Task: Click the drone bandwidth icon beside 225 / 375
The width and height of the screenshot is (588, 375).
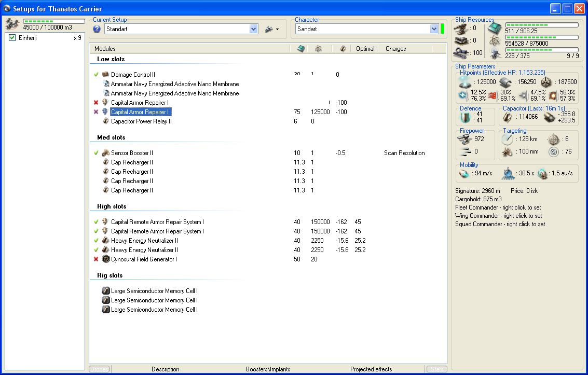Action: tap(496, 53)
